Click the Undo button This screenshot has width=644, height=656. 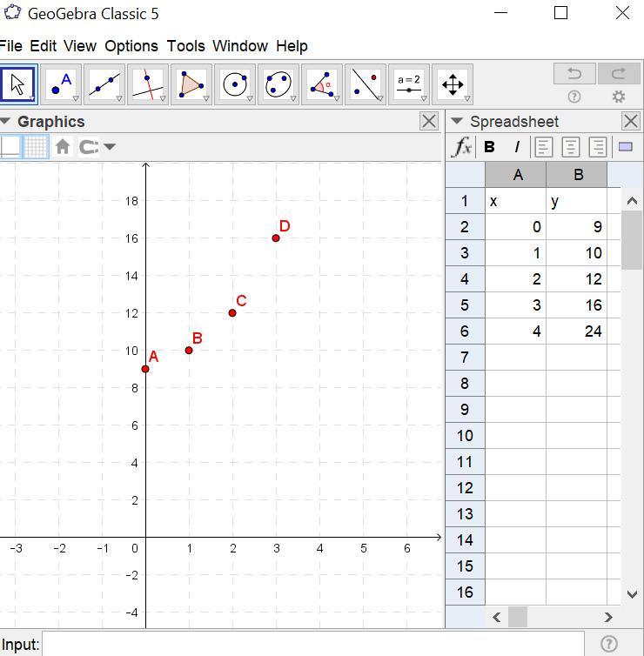[x=574, y=73]
